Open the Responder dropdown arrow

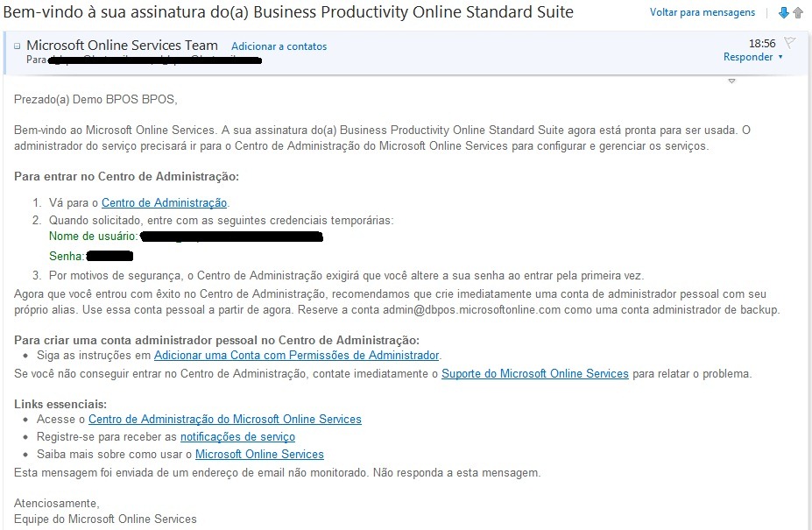point(780,58)
